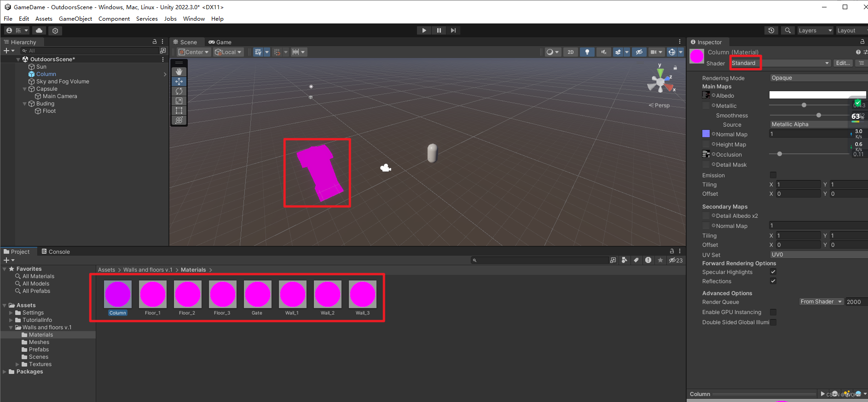
Task: Switch to the Game tab
Action: (220, 42)
